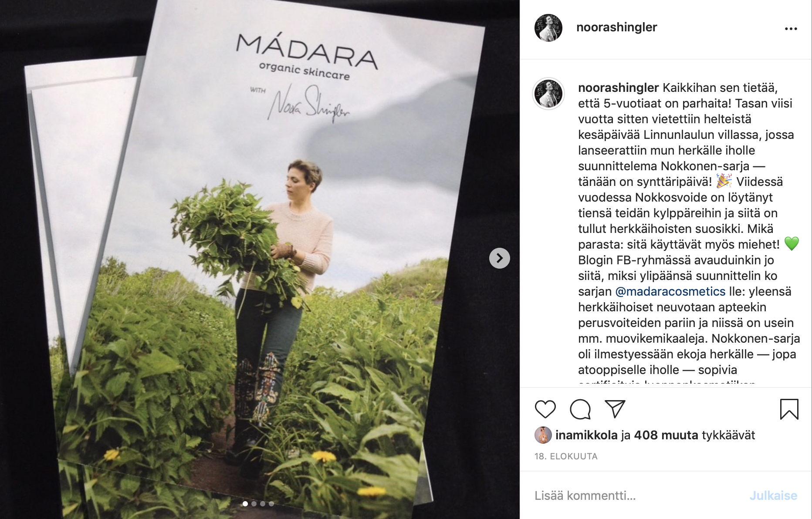Open noorashingler header profile picture

coord(548,28)
